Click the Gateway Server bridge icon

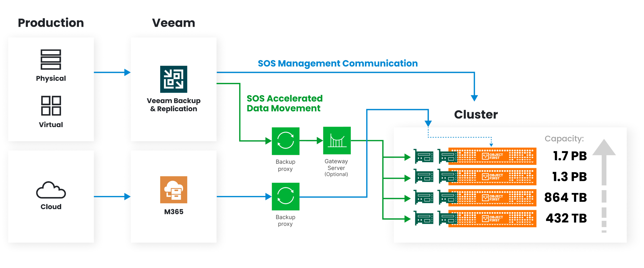pyautogui.click(x=337, y=141)
